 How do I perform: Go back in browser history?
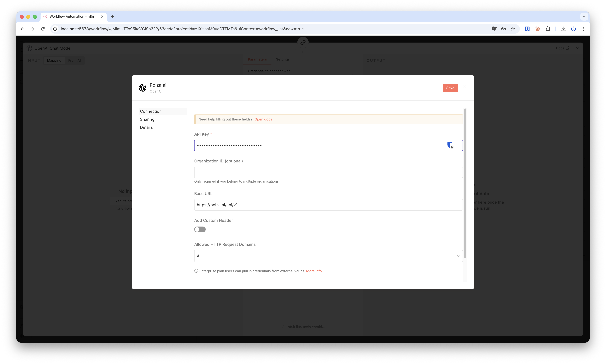(x=22, y=29)
